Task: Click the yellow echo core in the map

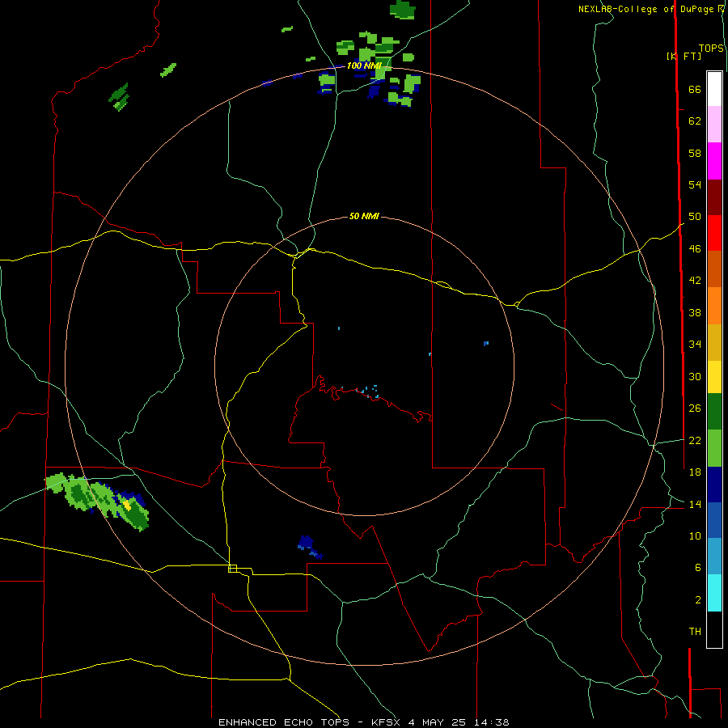Action: tap(127, 506)
